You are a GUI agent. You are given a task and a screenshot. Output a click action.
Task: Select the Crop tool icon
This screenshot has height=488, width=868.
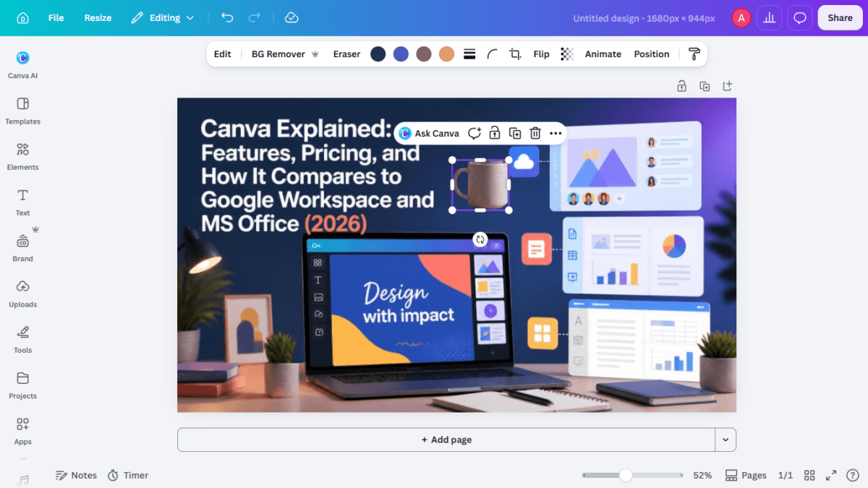tap(515, 54)
